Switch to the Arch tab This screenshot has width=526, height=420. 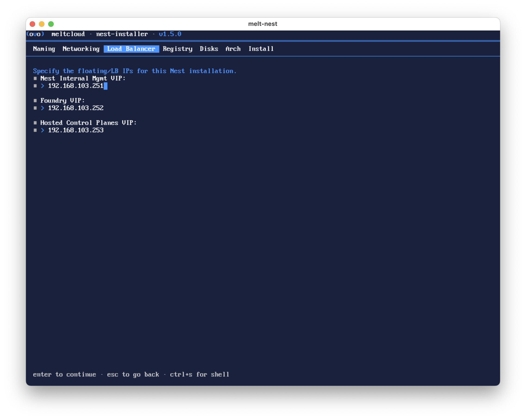233,49
